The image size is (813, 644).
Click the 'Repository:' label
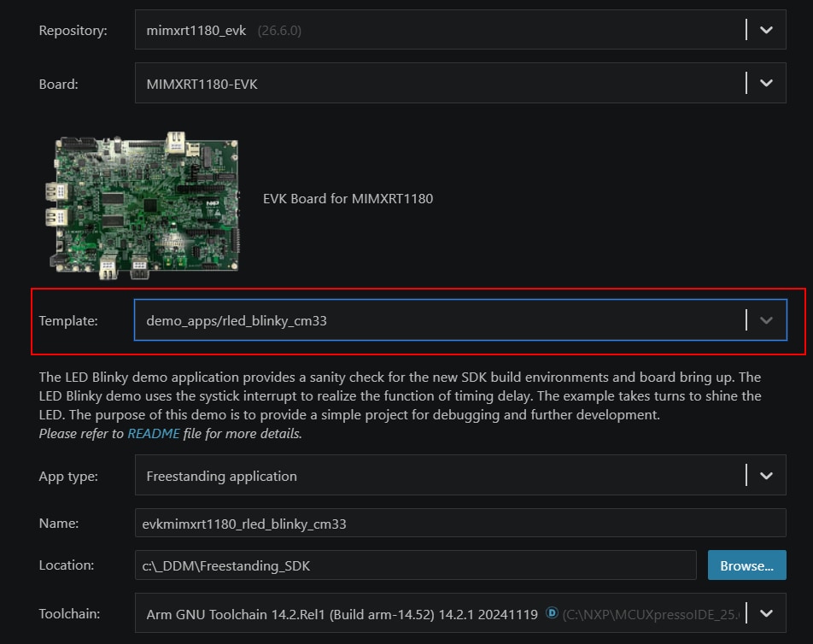[73, 31]
